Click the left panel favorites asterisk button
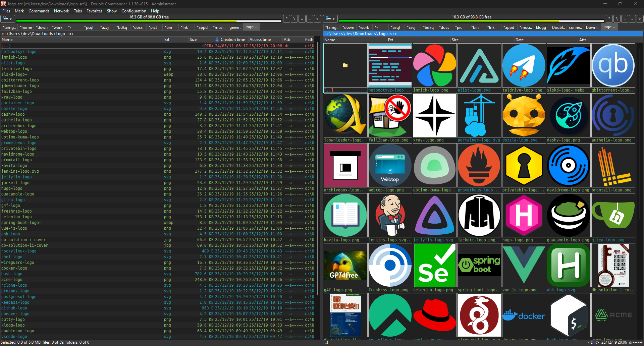Viewport: 644px width, 346px height. pyautogui.click(x=286, y=19)
